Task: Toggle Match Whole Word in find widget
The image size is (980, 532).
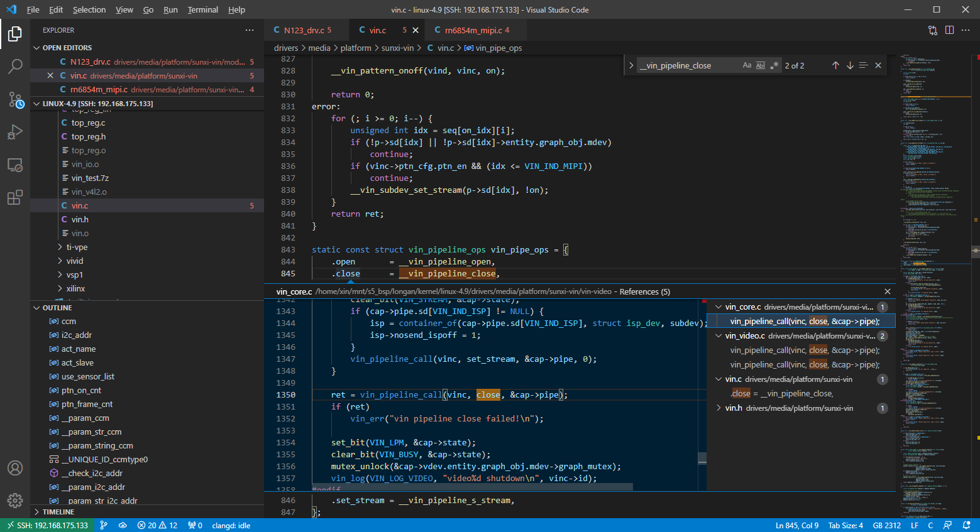Action: click(761, 65)
